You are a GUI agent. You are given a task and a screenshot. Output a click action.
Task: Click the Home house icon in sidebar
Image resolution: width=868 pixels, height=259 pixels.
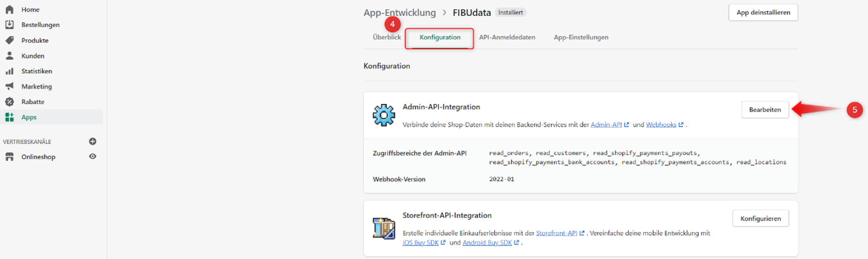[9, 9]
